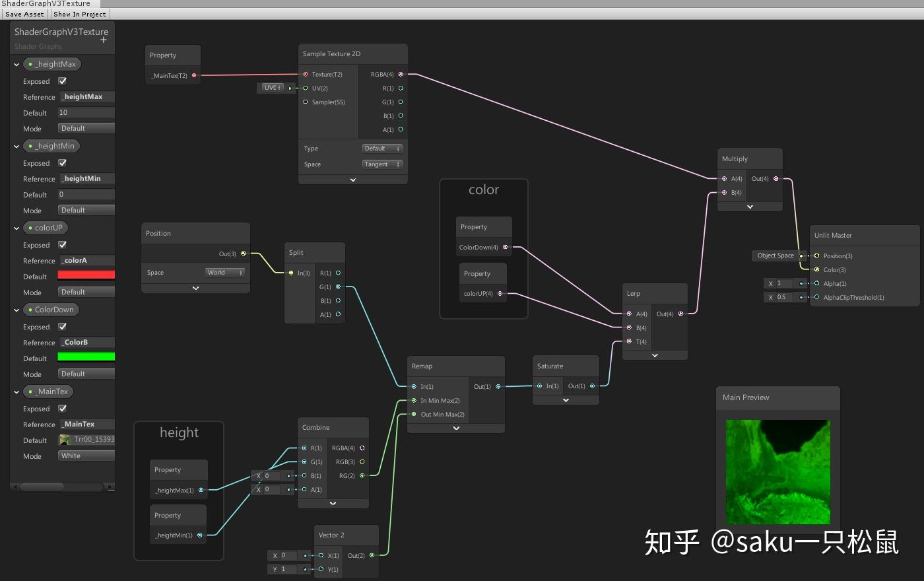Open the green ColorDown default swatch
The width and height of the screenshot is (924, 581).
(x=86, y=357)
